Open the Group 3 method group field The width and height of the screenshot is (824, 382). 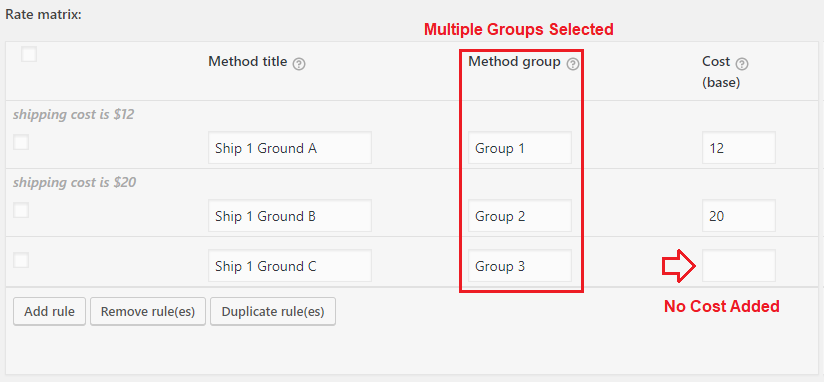520,266
